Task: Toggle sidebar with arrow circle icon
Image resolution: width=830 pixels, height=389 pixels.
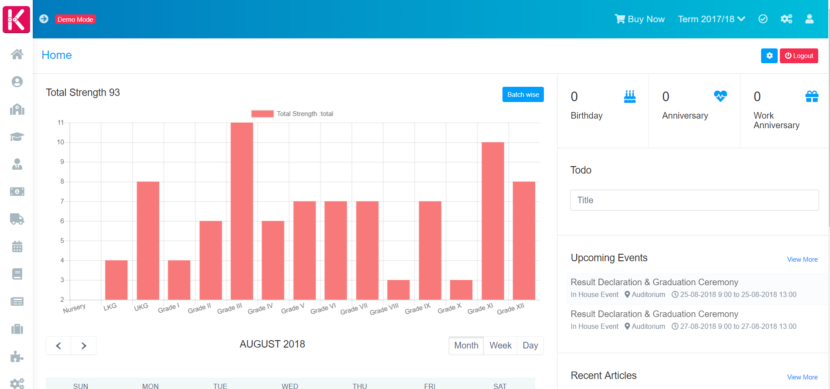Action: coord(44,19)
